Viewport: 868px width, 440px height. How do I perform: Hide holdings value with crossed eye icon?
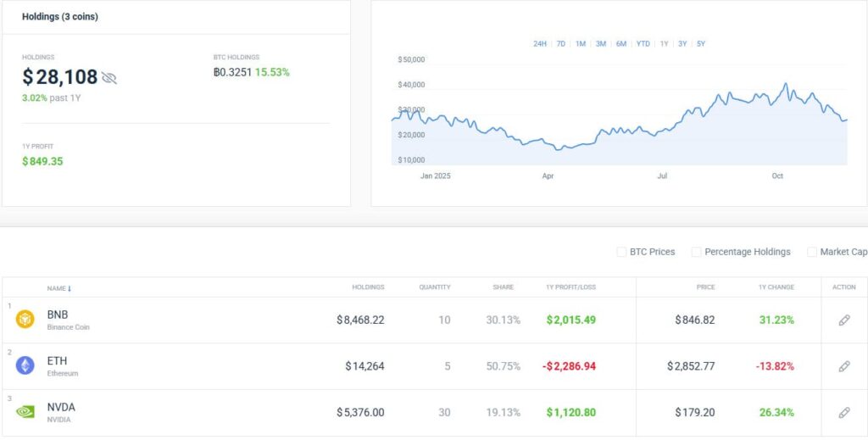108,78
